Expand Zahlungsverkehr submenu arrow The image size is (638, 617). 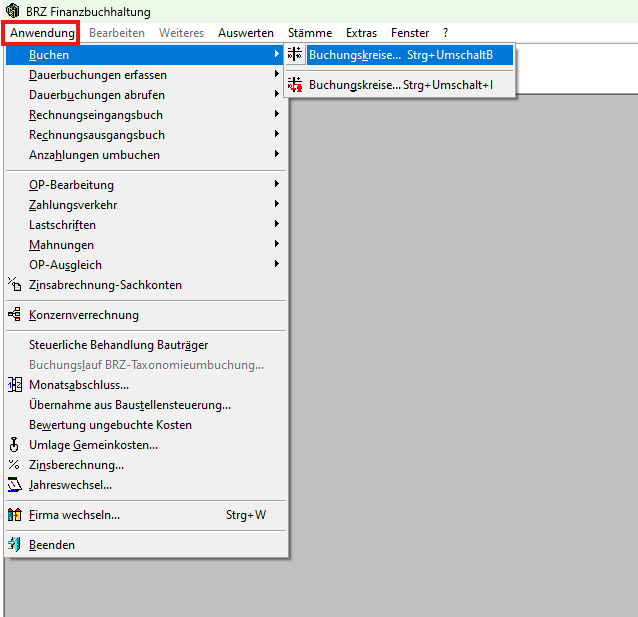coord(277,204)
